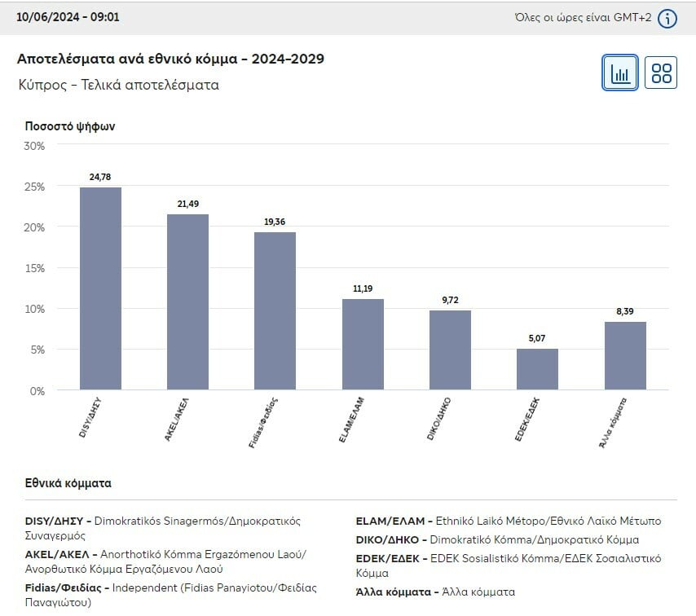This screenshot has width=696, height=616.
Task: Click 'Κύπρος - Τελικά αποτελέσματα' subtitle
Action: click(x=118, y=85)
